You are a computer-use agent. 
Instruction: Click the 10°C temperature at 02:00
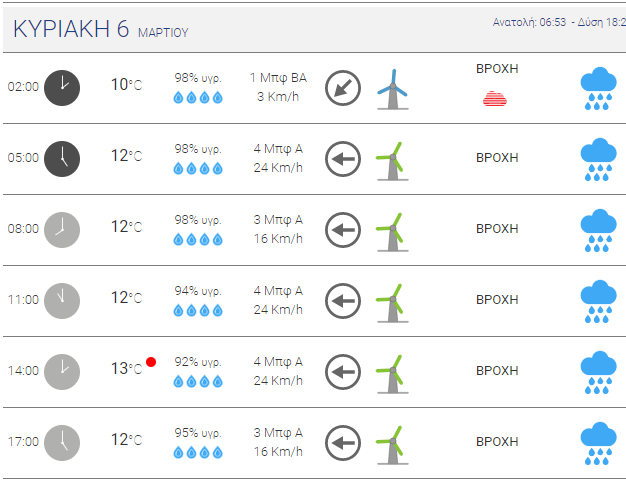click(x=126, y=85)
